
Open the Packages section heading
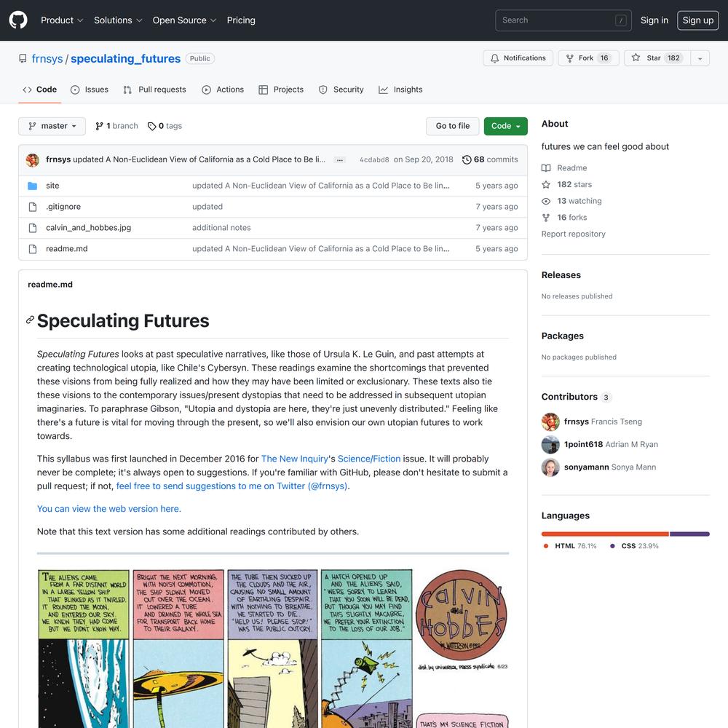562,336
